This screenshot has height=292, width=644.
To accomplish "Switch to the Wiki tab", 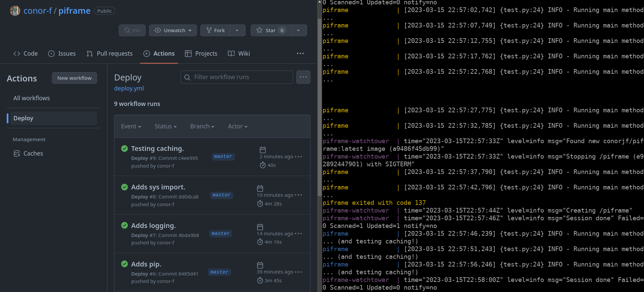I will coord(239,54).
